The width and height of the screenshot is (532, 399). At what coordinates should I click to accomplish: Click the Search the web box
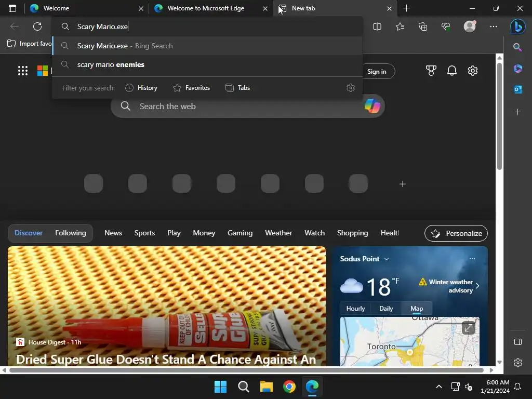pos(248,106)
